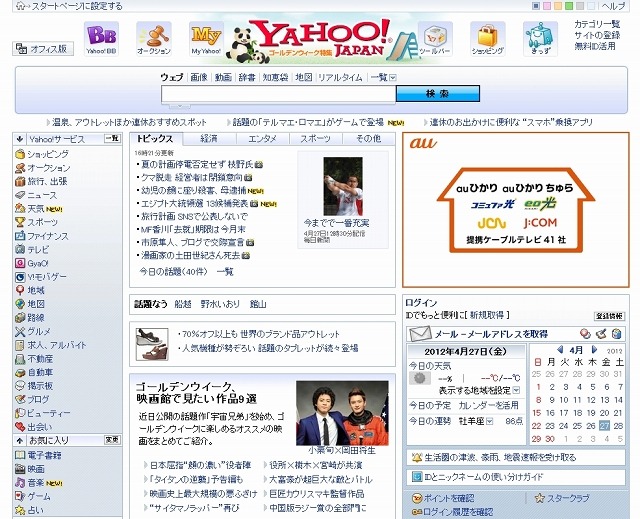Click the 天気 weather sidebar icon
Viewport: 640px width, 519px height.
(x=20, y=208)
